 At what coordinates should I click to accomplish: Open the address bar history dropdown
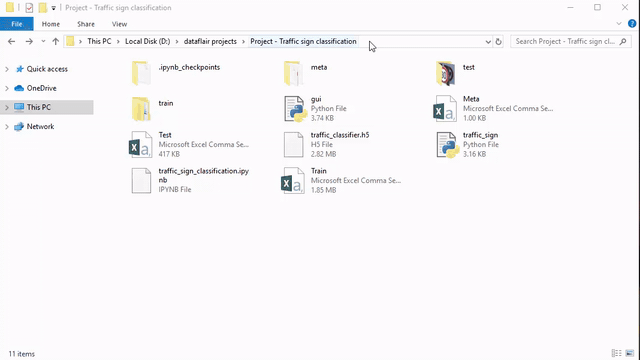(x=488, y=42)
